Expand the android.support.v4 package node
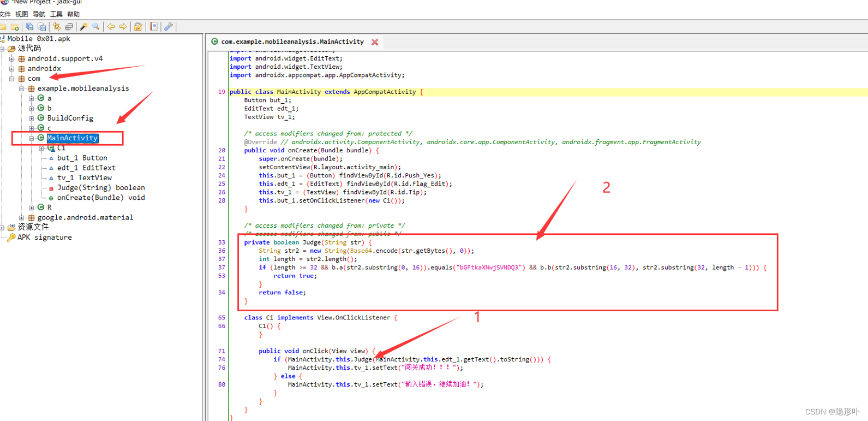The height and width of the screenshot is (421, 868). tap(11, 59)
